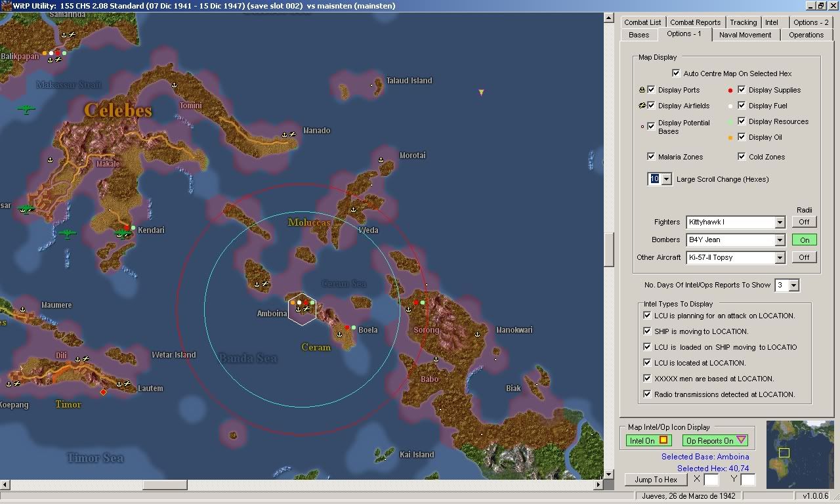Select the anchor port icon at Boela
840x504 pixels.
coord(339,334)
